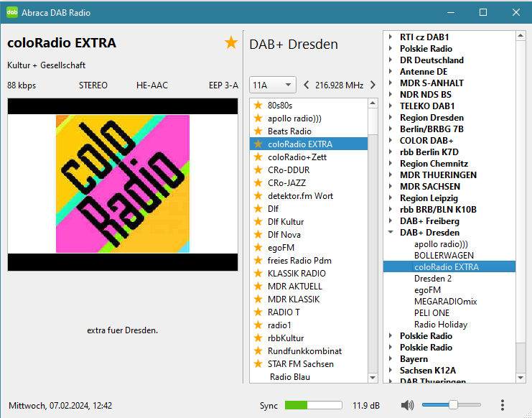Adjust the volume slider handle

[x=453, y=406]
